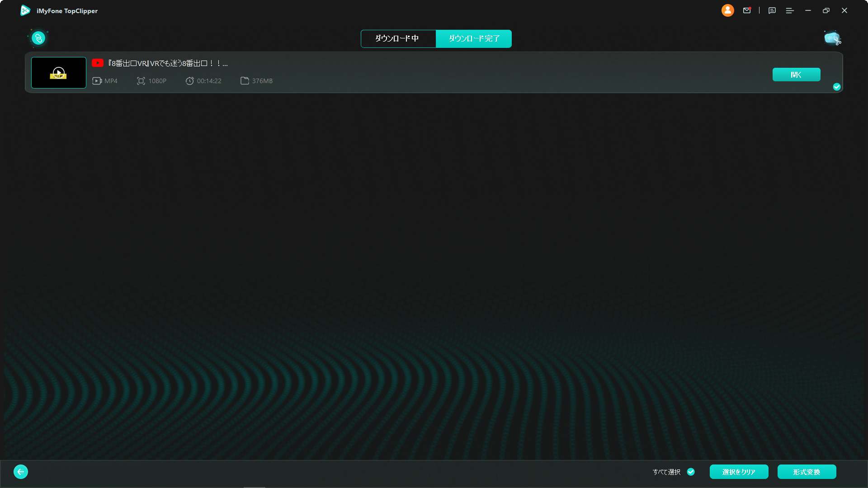Click the iMyFone TopClipper logo icon
The width and height of the screenshot is (868, 488).
(25, 10)
